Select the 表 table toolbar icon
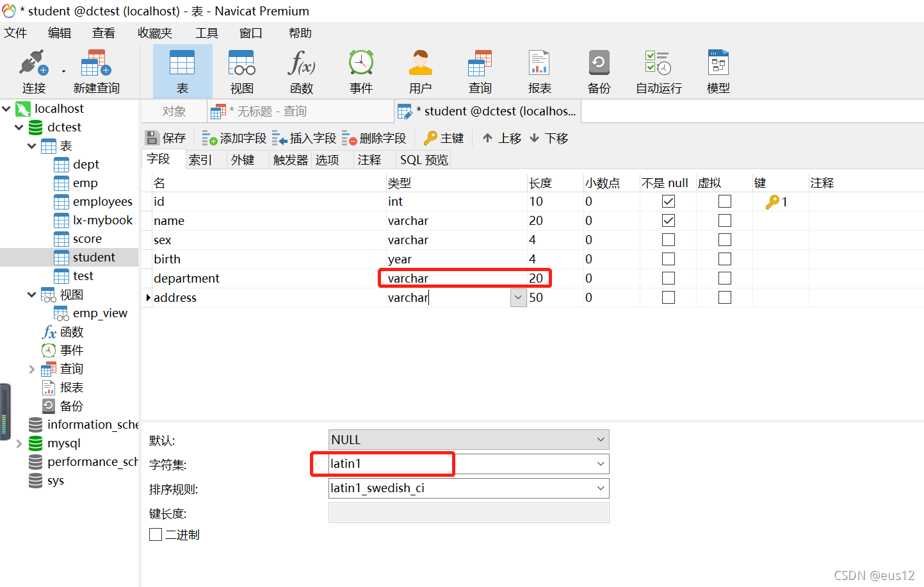Screen dimensions: 924x587 (182, 71)
